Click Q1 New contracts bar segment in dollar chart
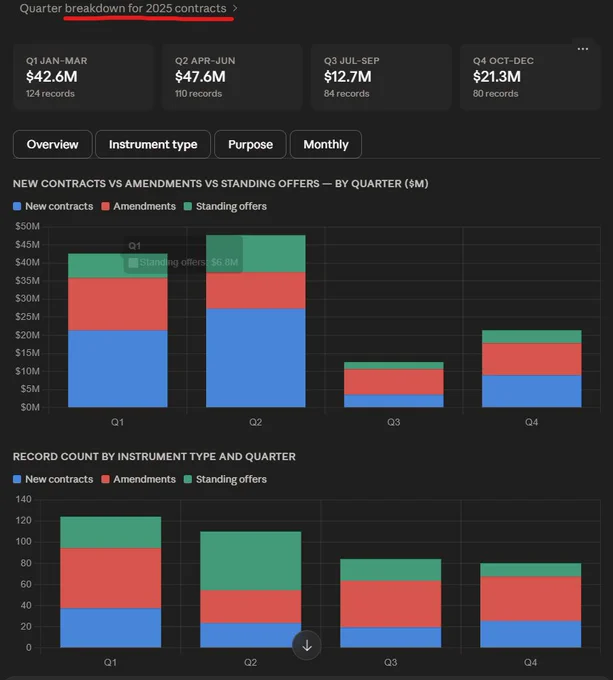The width and height of the screenshot is (613, 680). (118, 369)
